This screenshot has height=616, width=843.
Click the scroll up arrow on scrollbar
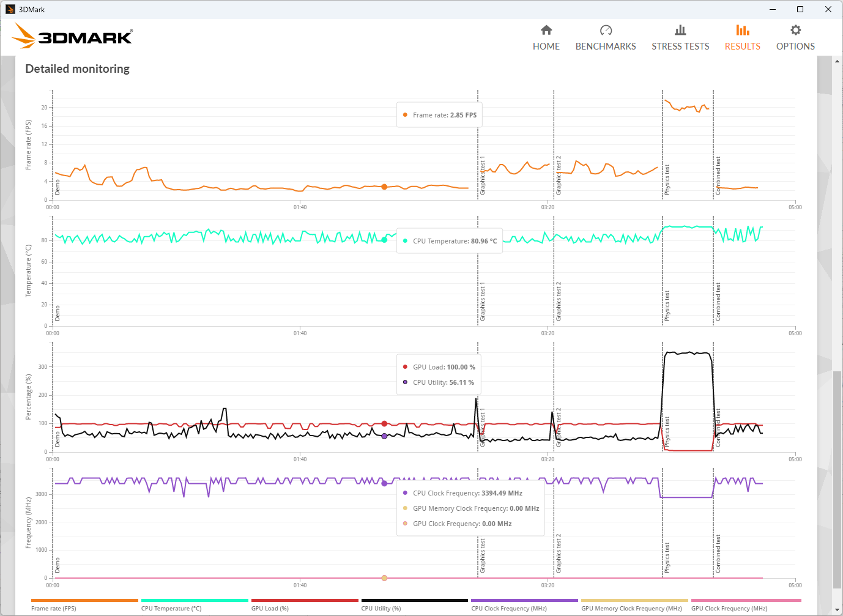click(837, 61)
